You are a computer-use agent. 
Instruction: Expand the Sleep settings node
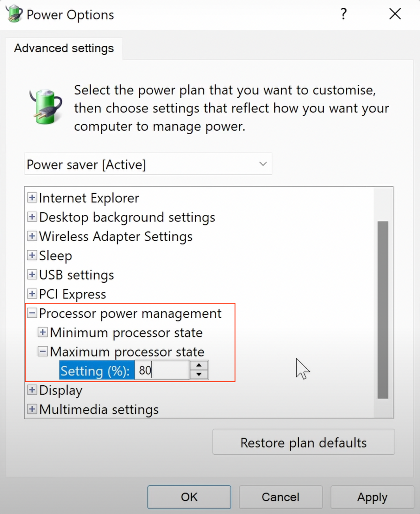pyautogui.click(x=32, y=255)
